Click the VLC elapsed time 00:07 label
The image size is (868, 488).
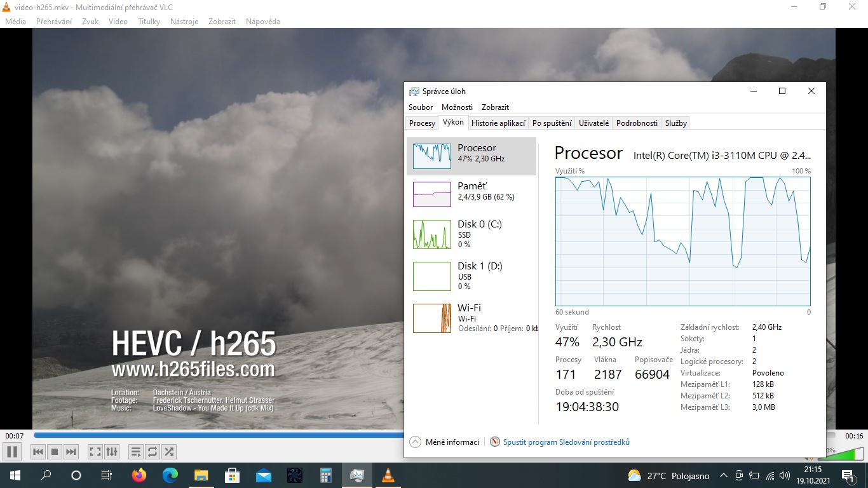[15, 436]
